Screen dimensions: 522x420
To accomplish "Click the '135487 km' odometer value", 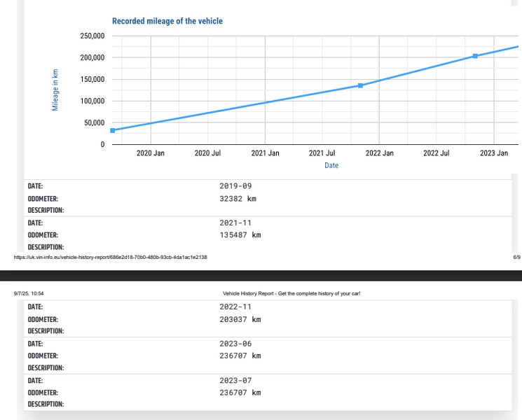I will pos(240,234).
